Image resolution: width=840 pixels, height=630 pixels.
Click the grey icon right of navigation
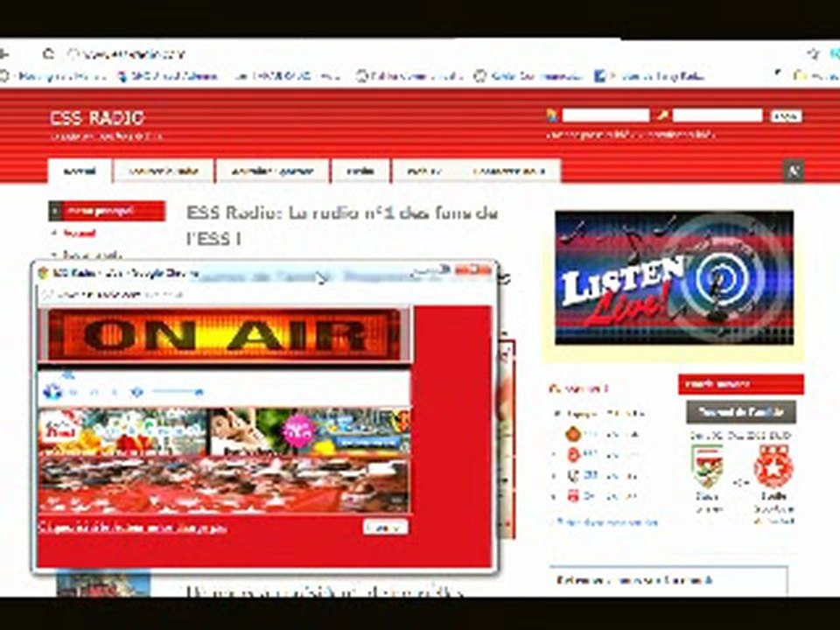click(x=794, y=171)
